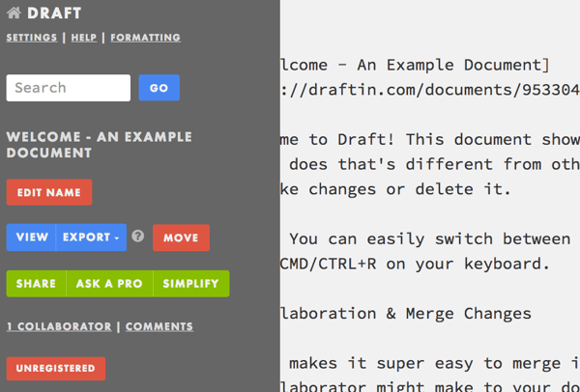Open the DRAFT home title link
The image size is (580, 392).
tap(54, 14)
